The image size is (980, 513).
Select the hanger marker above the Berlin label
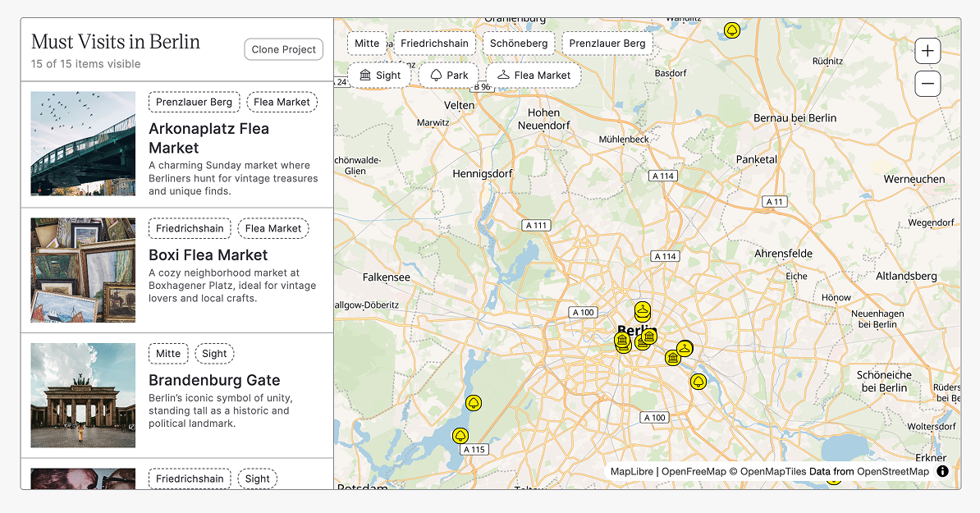(643, 309)
